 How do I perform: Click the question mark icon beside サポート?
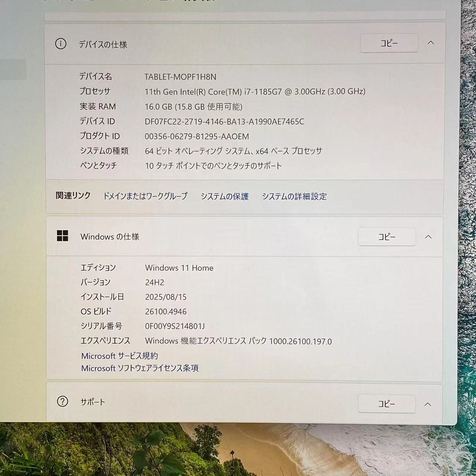click(62, 402)
